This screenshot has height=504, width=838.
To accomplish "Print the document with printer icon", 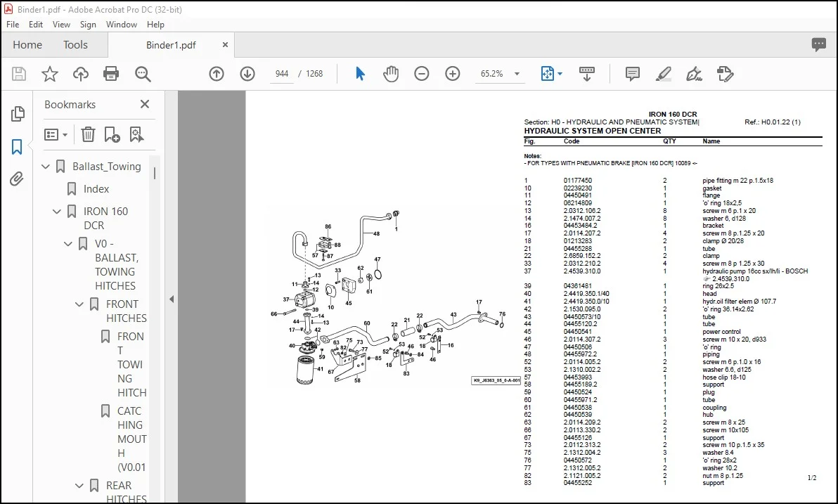I will (x=111, y=74).
